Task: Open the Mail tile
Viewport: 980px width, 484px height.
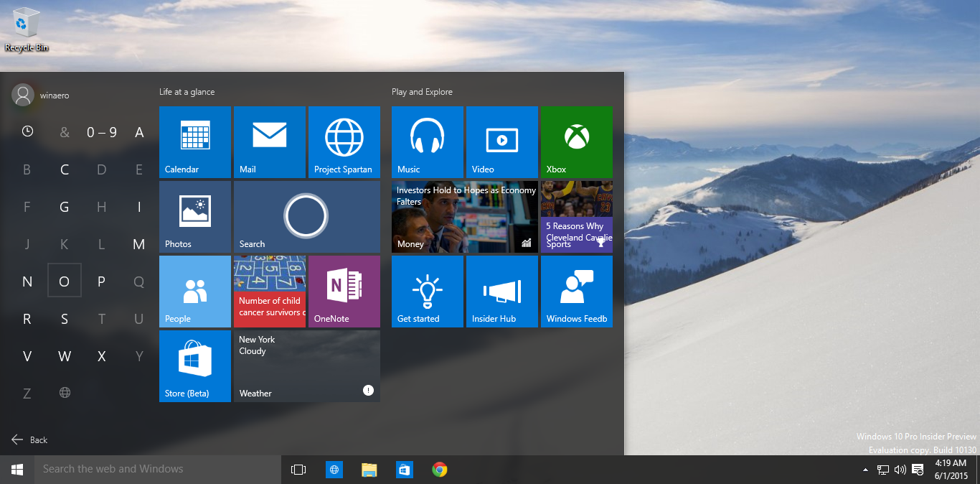Action: click(x=269, y=141)
